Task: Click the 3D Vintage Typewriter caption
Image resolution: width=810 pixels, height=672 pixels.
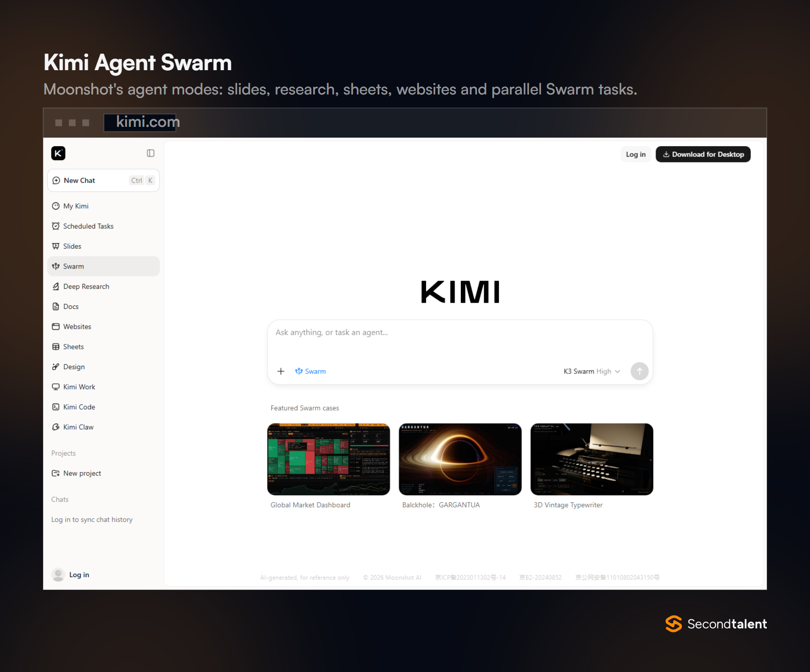Action: (x=568, y=505)
